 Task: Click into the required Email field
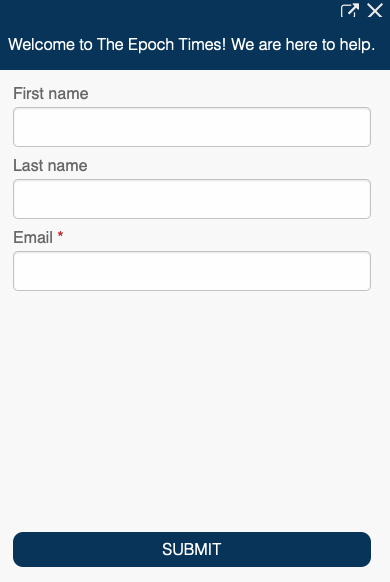[x=192, y=271]
